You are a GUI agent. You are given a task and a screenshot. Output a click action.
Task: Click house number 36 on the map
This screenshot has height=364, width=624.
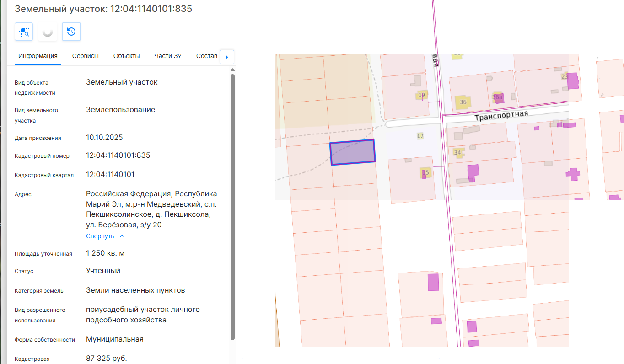coord(463,102)
